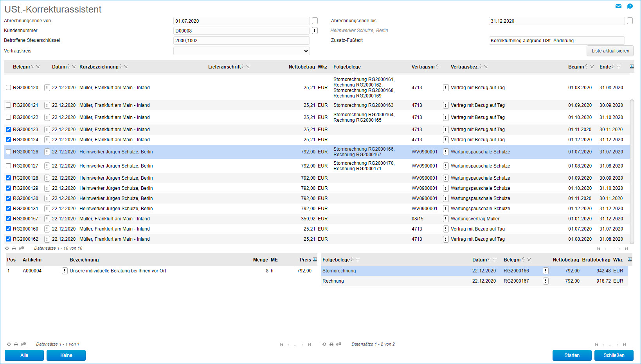Uncheck the box for RG2000128

pyautogui.click(x=8, y=178)
